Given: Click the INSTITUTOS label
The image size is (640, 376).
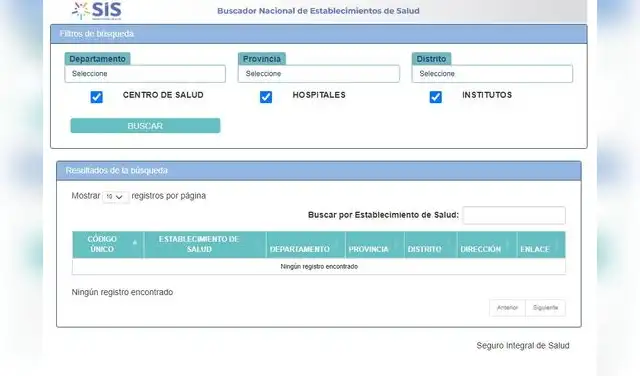Looking at the screenshot, I should point(487,95).
